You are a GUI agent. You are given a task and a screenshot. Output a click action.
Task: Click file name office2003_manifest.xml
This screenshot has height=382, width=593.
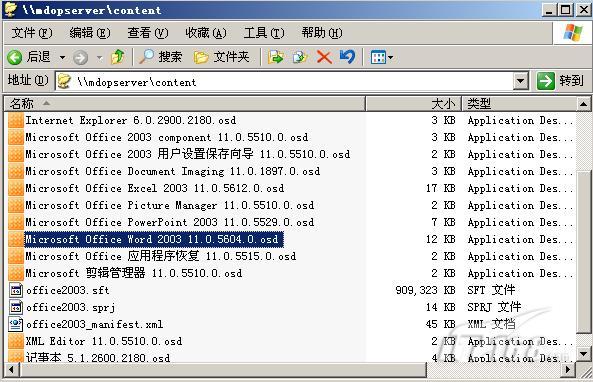(95, 325)
